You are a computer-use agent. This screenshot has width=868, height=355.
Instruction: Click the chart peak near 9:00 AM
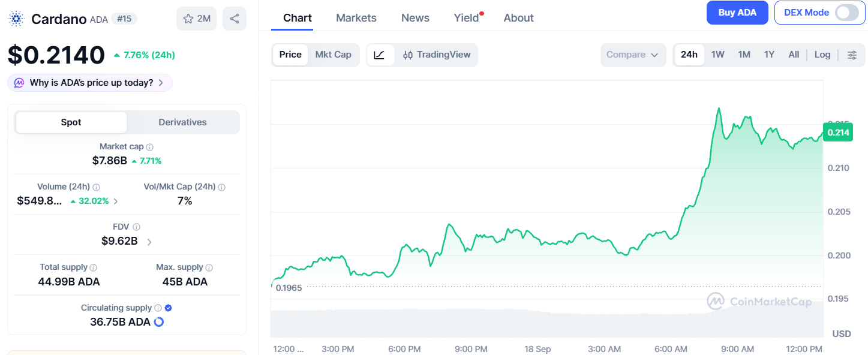[719, 109]
